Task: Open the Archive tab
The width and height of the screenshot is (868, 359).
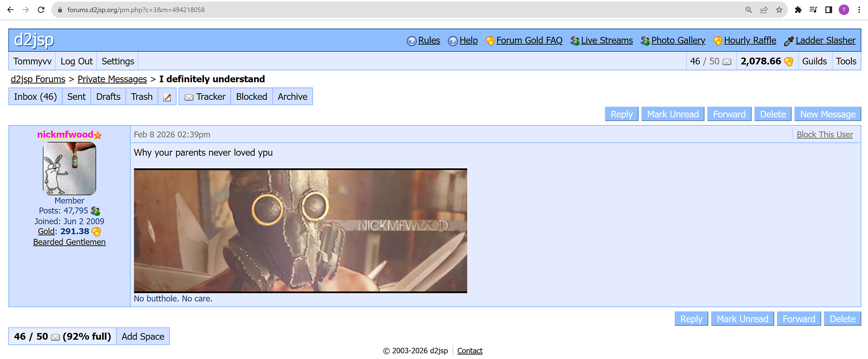Action: click(x=293, y=97)
